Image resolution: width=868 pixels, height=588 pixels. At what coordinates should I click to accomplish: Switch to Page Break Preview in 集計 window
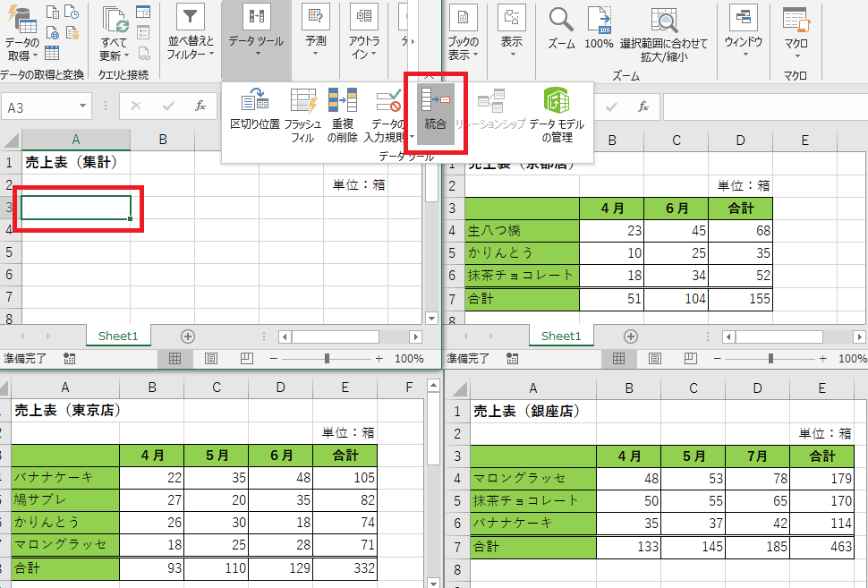247,359
